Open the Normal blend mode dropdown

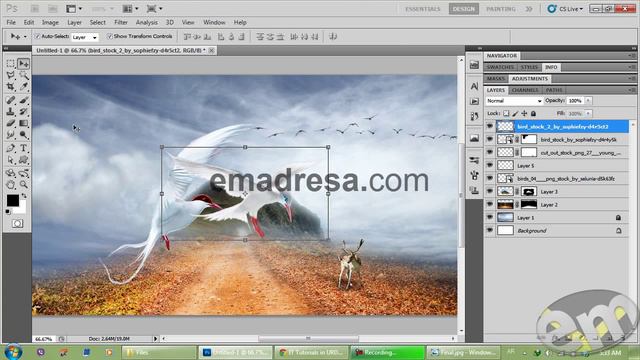pyautogui.click(x=514, y=101)
